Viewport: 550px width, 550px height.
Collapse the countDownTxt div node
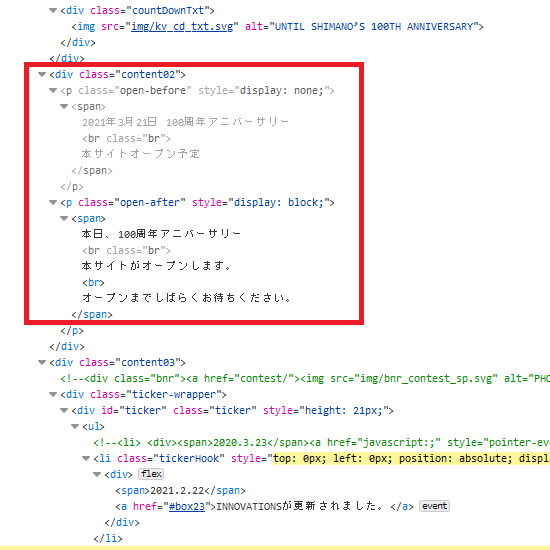click(x=53, y=11)
